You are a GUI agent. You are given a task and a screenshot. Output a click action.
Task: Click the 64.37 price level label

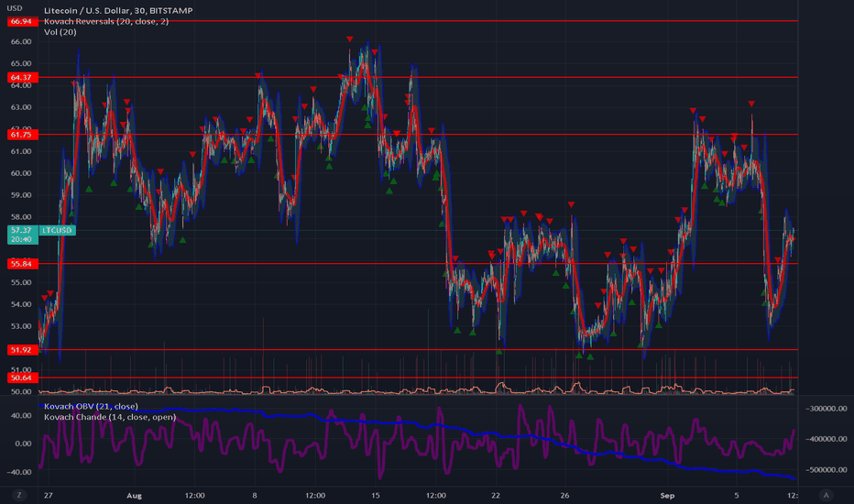tap(22, 77)
